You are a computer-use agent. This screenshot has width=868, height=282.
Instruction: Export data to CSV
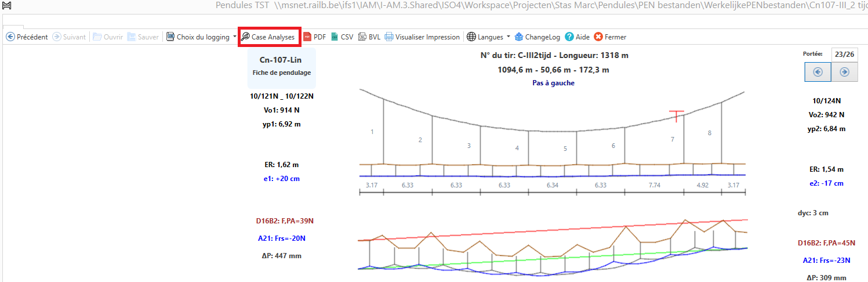coord(342,37)
